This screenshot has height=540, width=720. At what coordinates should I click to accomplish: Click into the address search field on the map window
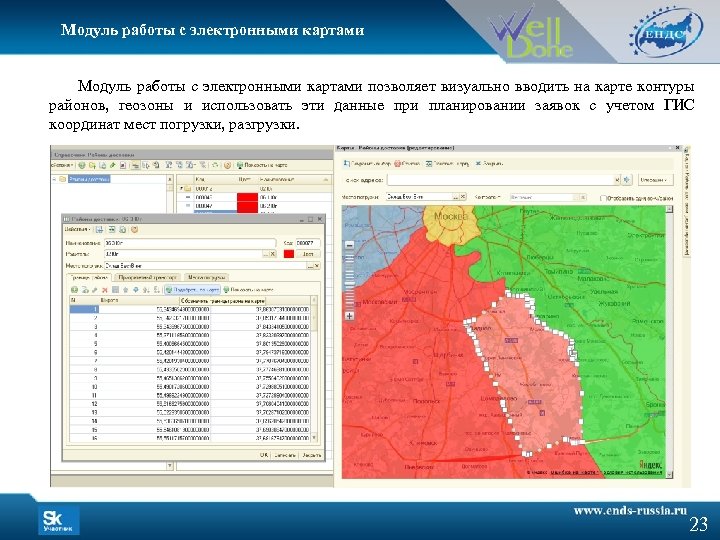click(x=500, y=180)
